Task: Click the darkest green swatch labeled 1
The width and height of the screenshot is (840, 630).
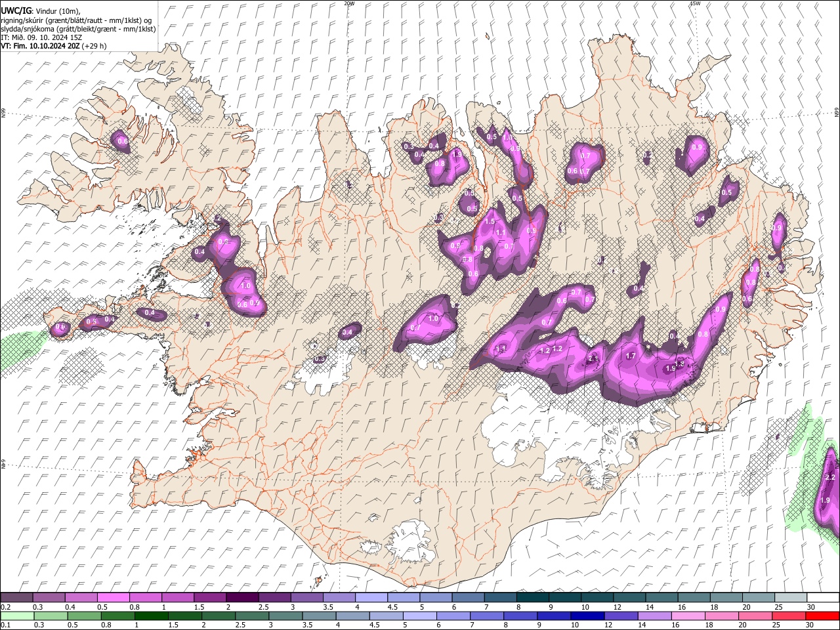Action: tap(151, 616)
